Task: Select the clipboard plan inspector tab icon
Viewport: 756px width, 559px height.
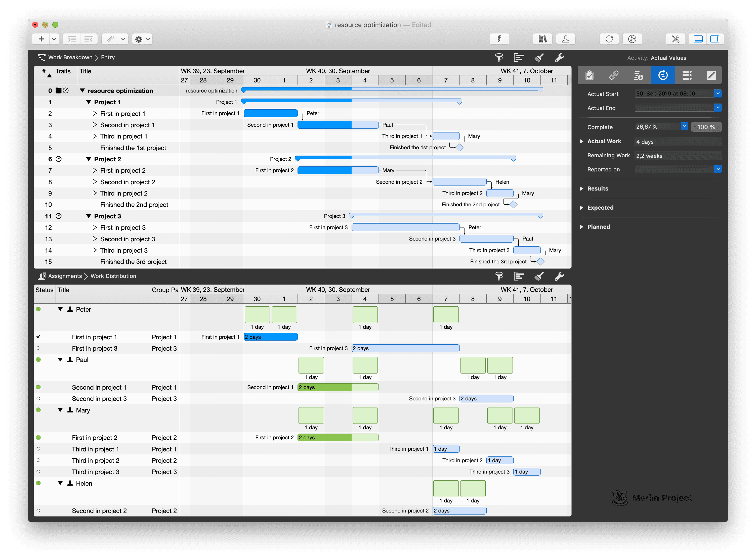Action: [x=590, y=75]
